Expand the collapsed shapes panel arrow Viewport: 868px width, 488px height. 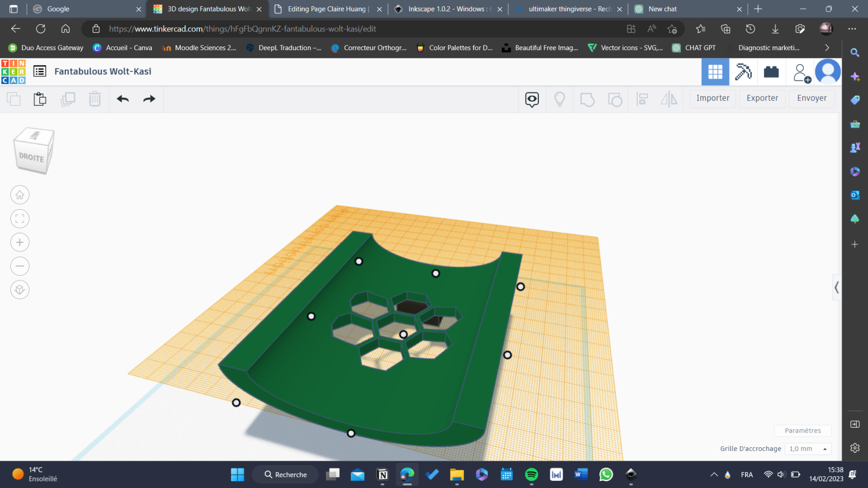(836, 288)
